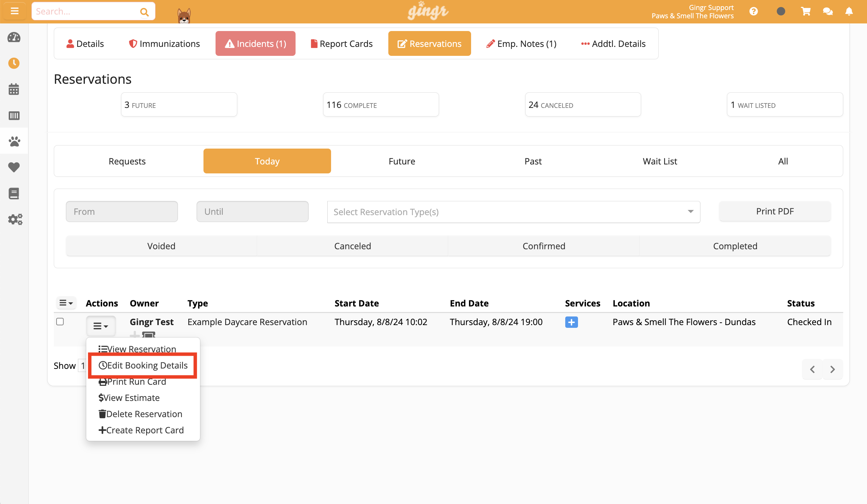Screen dimensions: 867x504
Task: Open the 24 Canceled reservations summary
Action: 582,104
